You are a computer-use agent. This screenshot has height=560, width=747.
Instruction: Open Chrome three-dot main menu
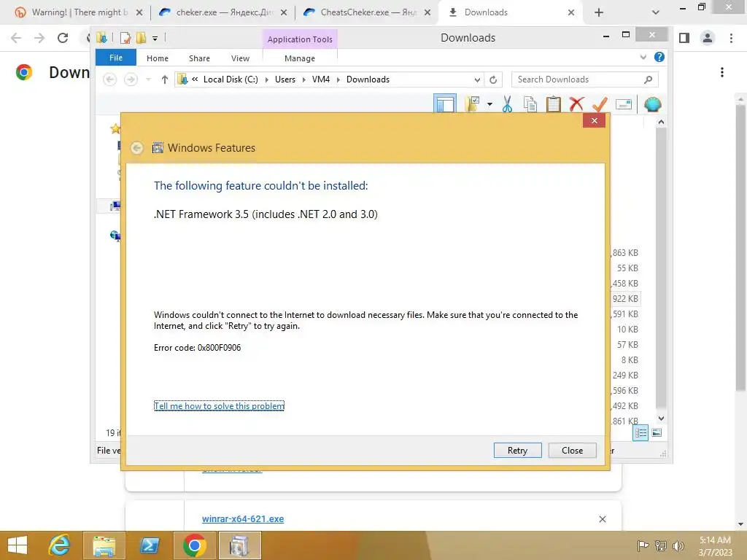[x=731, y=38]
